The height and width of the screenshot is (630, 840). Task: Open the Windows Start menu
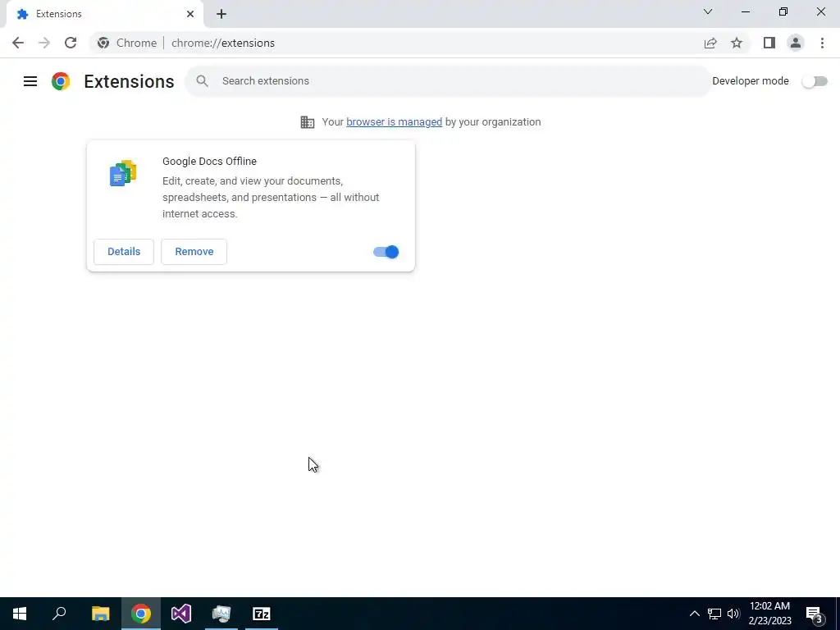click(20, 614)
